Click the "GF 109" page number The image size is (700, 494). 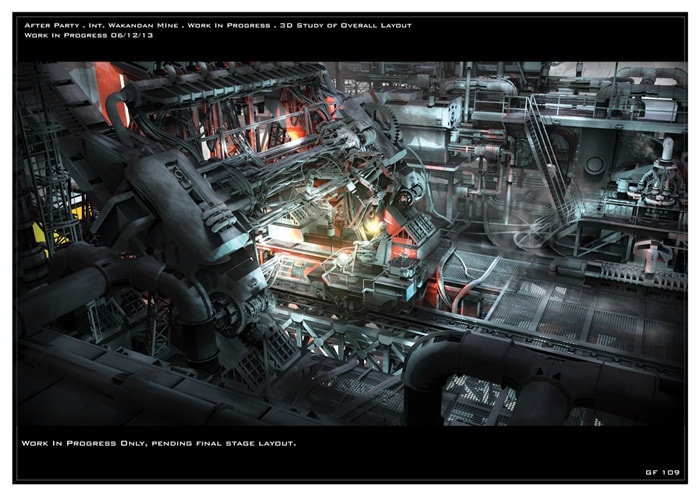coord(662,472)
